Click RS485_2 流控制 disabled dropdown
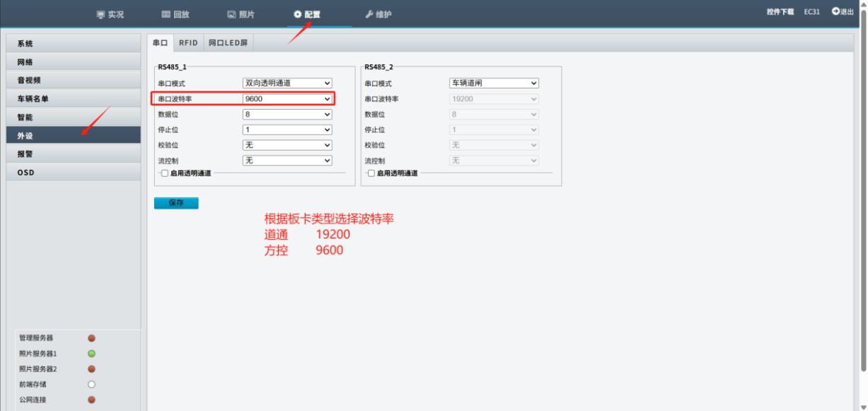This screenshot has height=411, width=868. click(x=494, y=161)
